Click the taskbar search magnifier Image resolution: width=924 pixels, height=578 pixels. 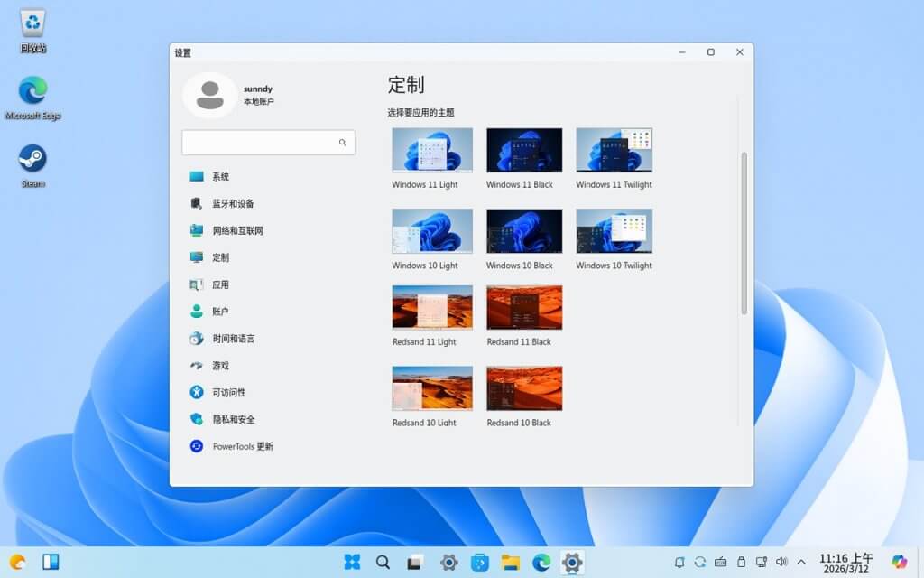pos(383,562)
